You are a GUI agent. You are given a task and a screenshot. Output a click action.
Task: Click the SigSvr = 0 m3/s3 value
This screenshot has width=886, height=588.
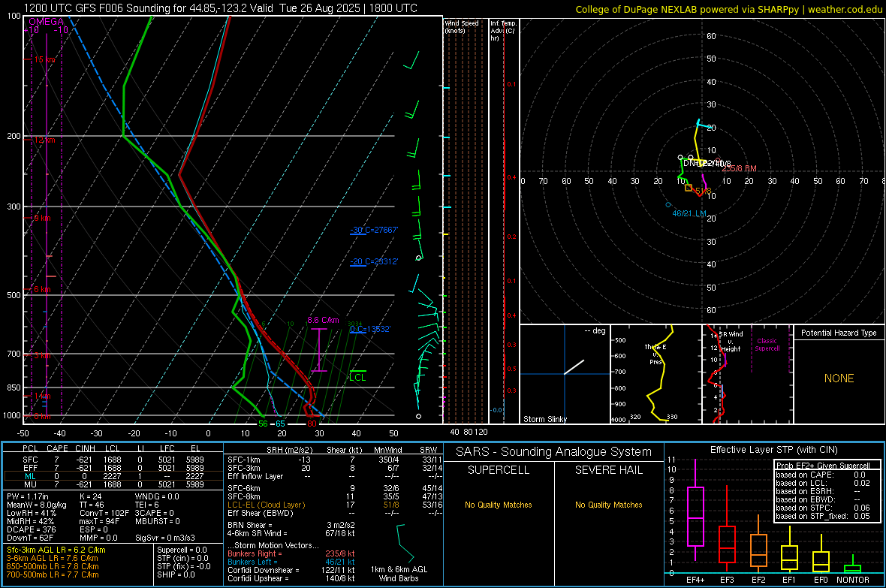[x=165, y=538]
